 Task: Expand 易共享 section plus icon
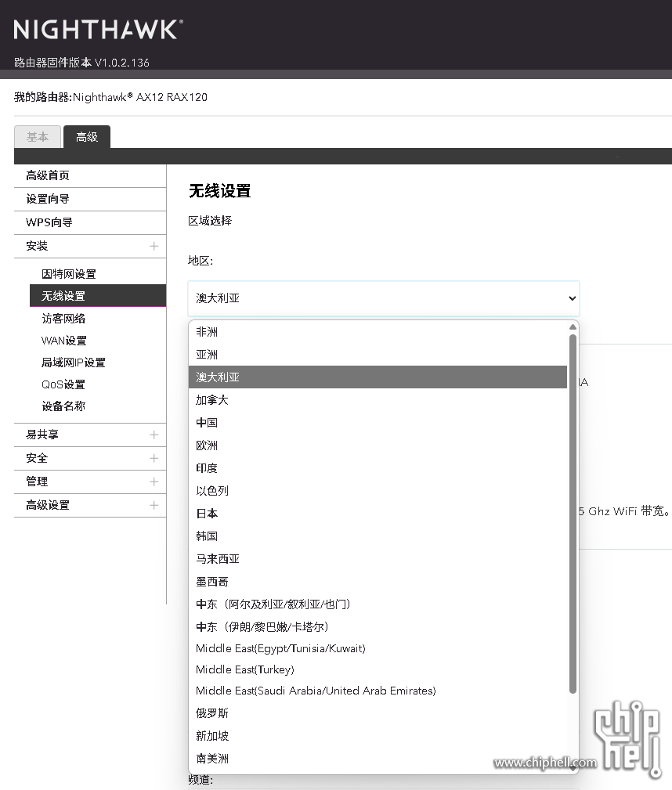pyautogui.click(x=154, y=435)
